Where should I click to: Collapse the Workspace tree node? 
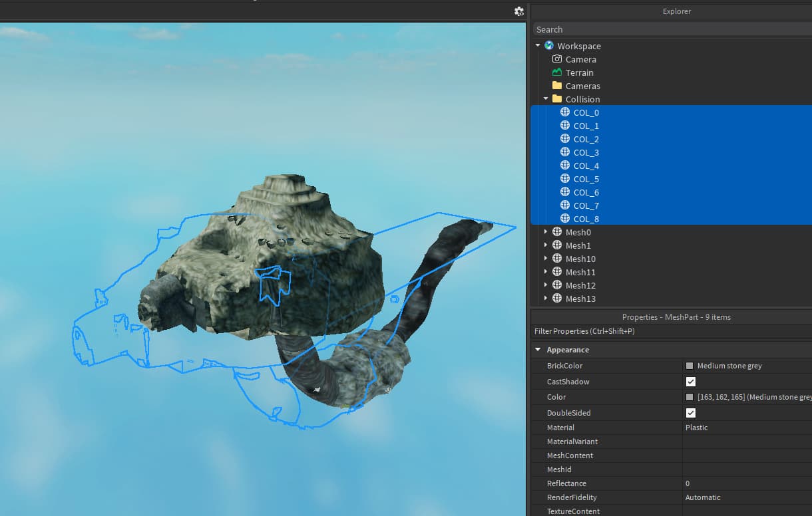(538, 46)
